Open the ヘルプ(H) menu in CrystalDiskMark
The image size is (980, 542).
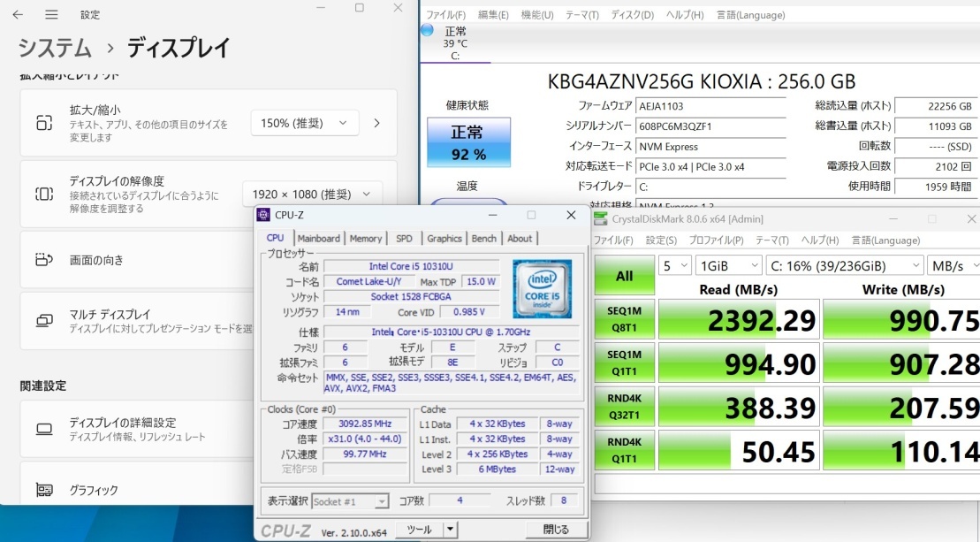[x=820, y=240]
